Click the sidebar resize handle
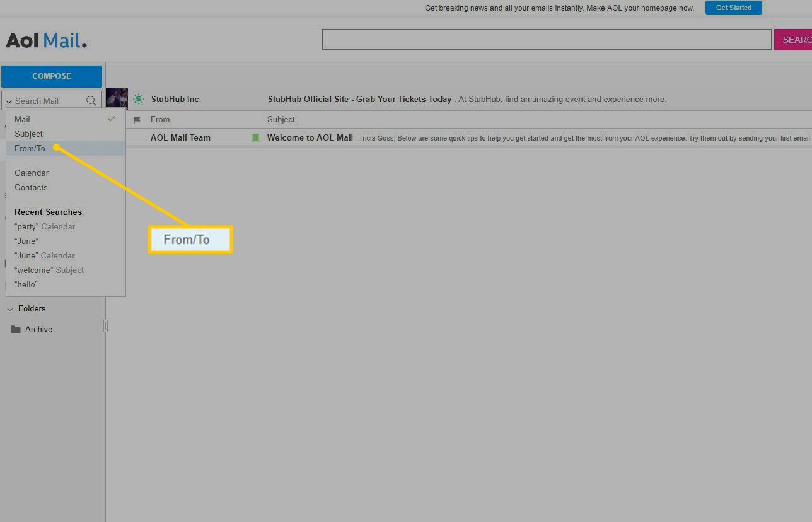 click(x=105, y=325)
